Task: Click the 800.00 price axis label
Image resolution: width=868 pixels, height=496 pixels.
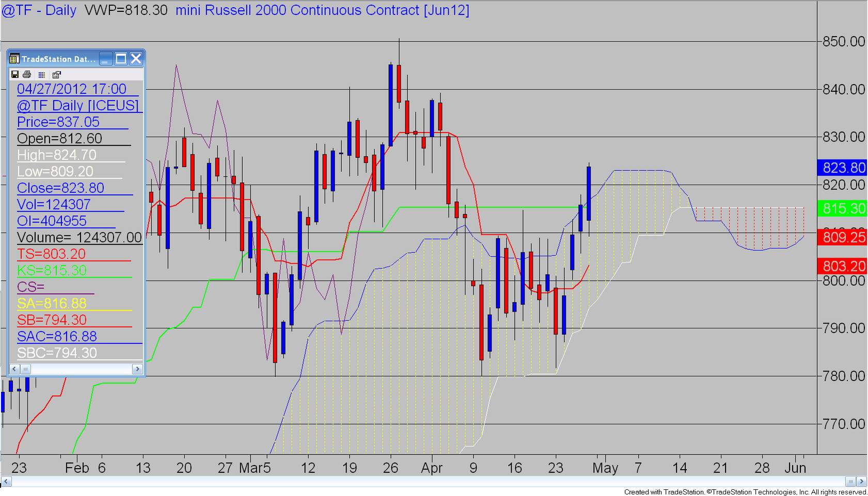Action: 844,281
